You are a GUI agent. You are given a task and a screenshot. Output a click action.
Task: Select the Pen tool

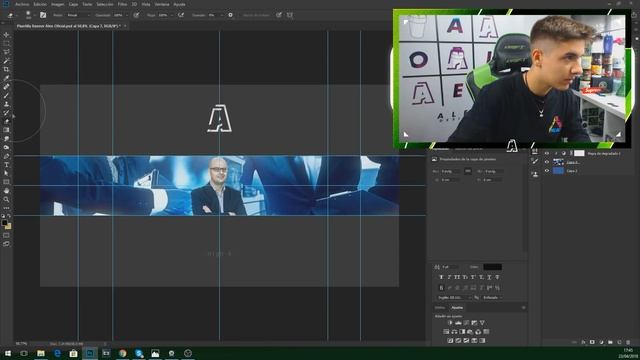pyautogui.click(x=6, y=156)
